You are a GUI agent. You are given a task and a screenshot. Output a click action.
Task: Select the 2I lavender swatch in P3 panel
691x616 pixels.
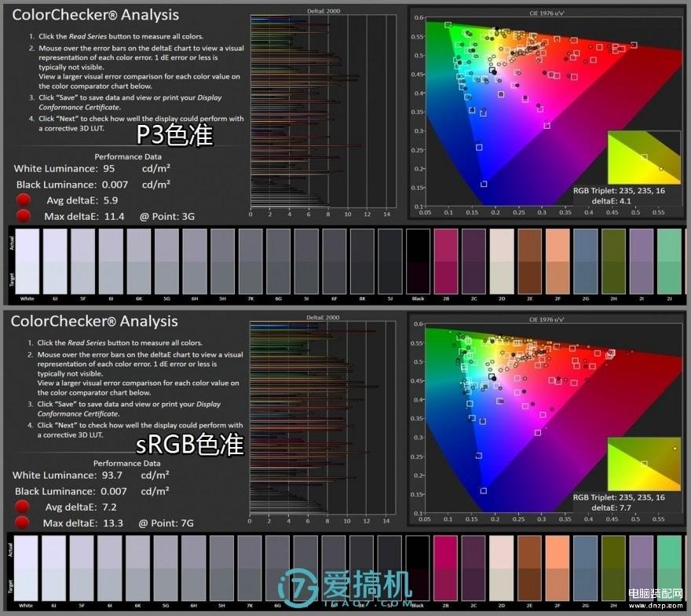click(642, 261)
